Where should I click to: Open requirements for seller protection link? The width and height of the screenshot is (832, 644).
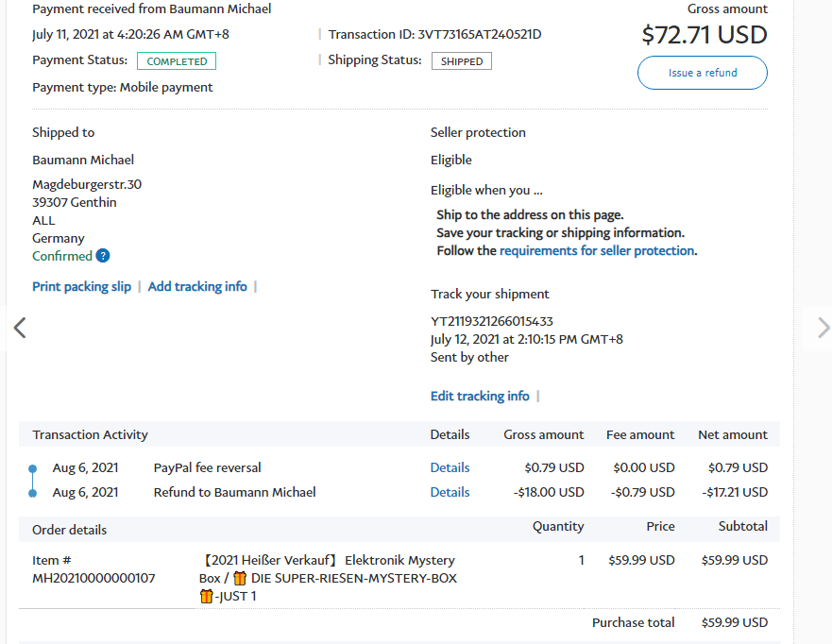pyautogui.click(x=597, y=250)
